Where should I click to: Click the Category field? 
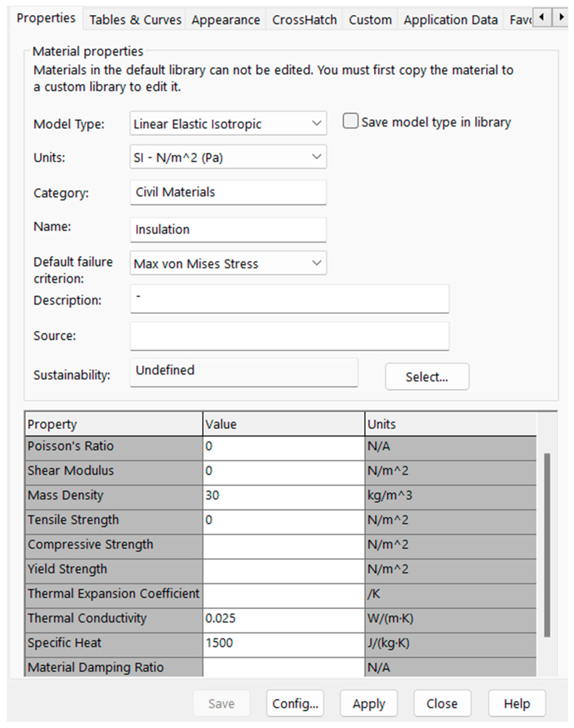228,192
